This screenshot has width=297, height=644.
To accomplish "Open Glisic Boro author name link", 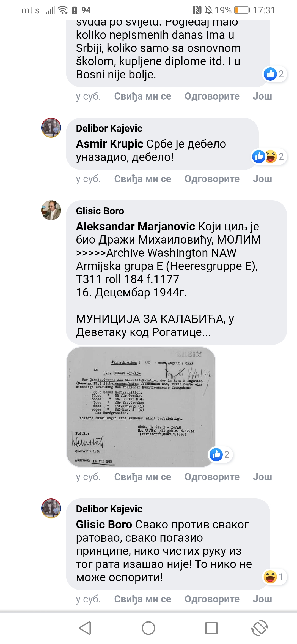I will tap(100, 211).
